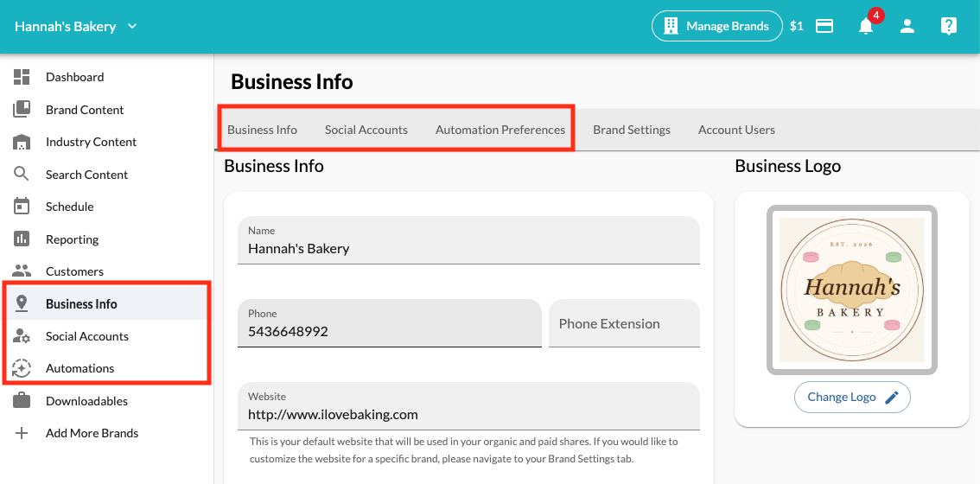
Task: Open the user profile icon
Action: tap(907, 26)
